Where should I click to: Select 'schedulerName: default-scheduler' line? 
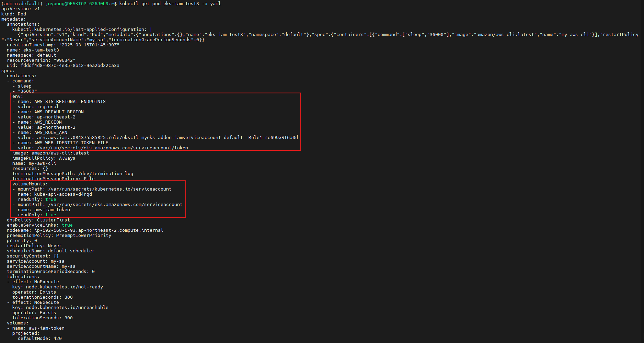(51, 251)
